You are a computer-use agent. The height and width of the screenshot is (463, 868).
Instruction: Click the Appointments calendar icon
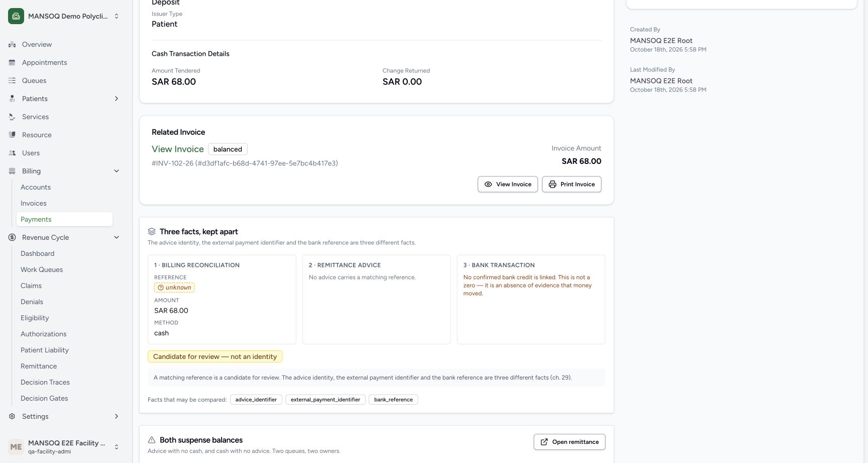pyautogui.click(x=12, y=62)
